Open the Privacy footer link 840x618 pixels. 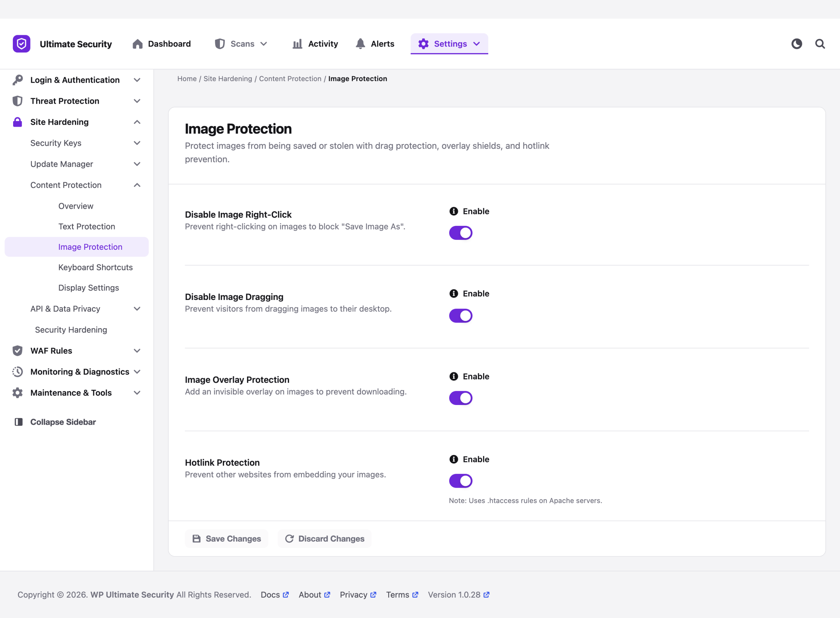coord(358,595)
